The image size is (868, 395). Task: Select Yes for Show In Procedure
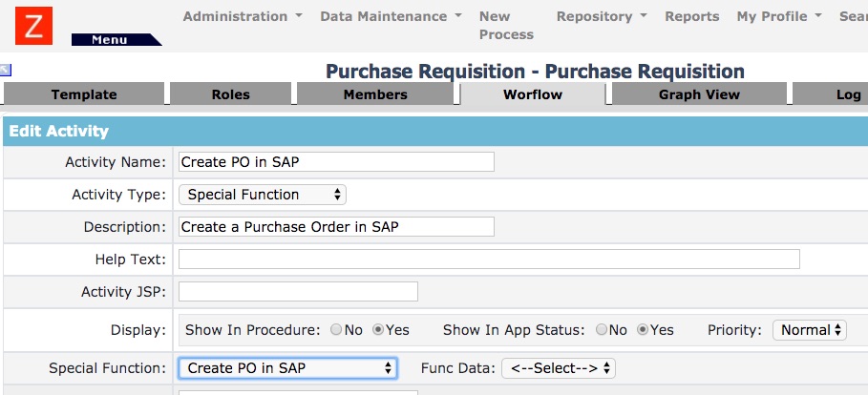(x=379, y=330)
